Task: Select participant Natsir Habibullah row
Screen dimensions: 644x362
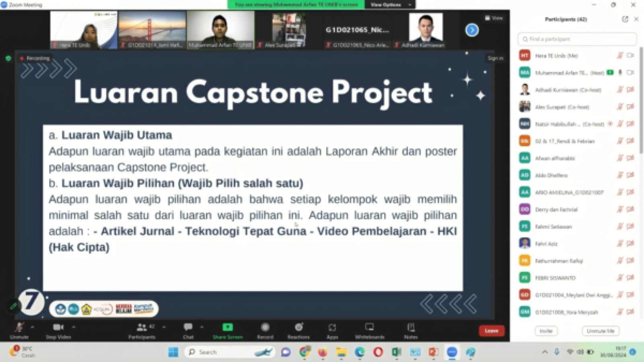Action: point(577,124)
